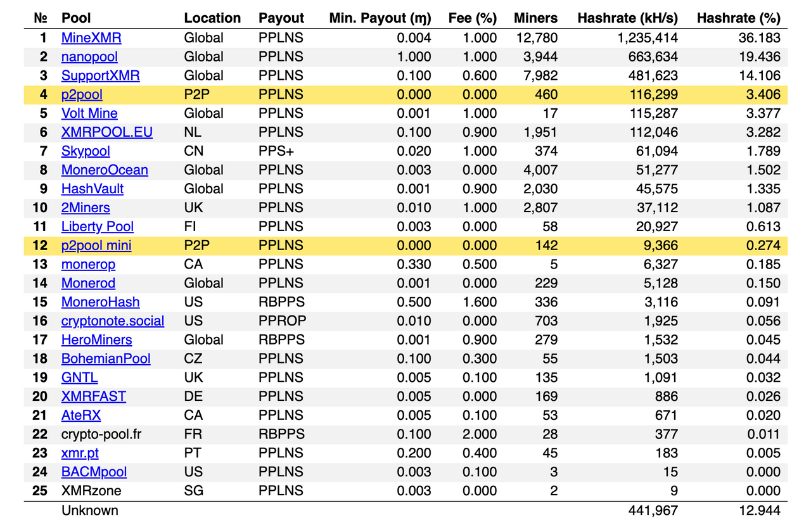Click the Fee (%) column header
The image size is (811, 532).
click(472, 18)
